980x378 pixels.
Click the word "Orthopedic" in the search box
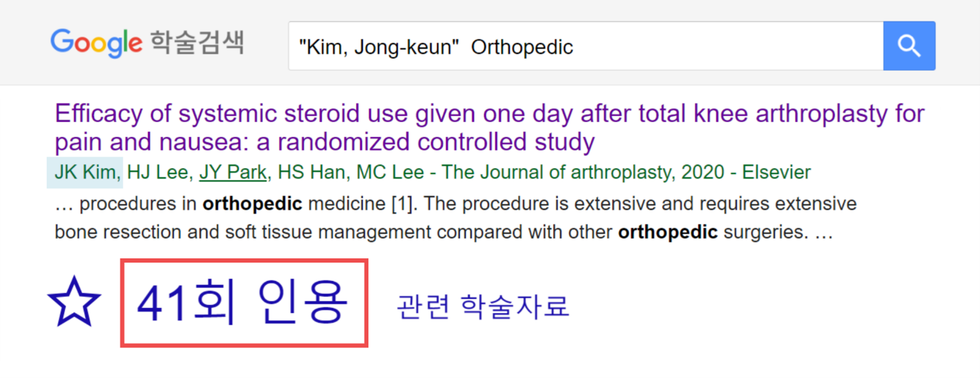[522, 47]
